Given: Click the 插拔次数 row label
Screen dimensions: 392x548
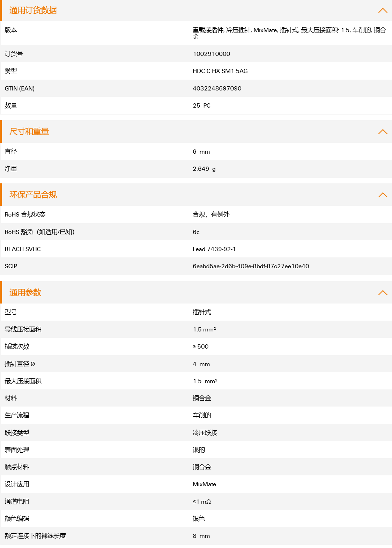Looking at the screenshot, I should [x=17, y=346].
